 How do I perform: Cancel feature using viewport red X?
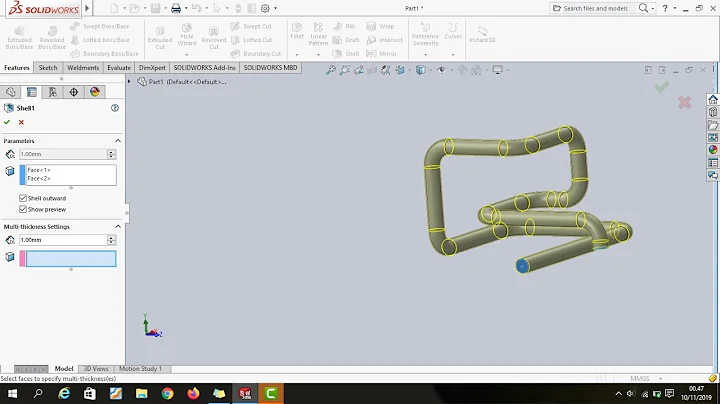tap(685, 102)
